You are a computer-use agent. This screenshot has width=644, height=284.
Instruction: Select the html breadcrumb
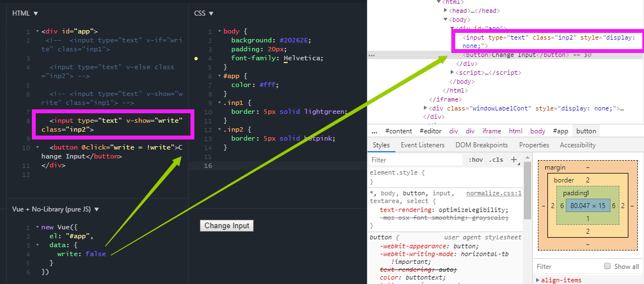tap(516, 131)
